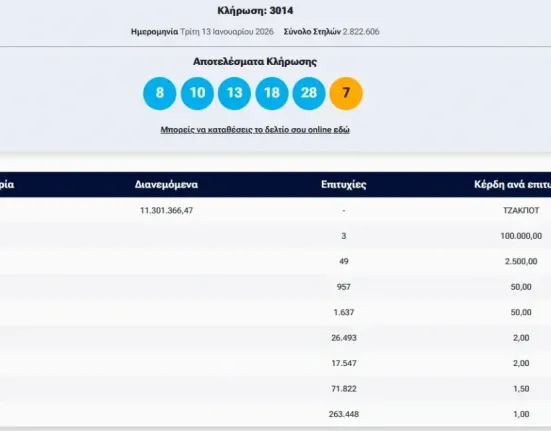Click the blue ball number 28
This screenshot has height=431, width=551.
[309, 93]
